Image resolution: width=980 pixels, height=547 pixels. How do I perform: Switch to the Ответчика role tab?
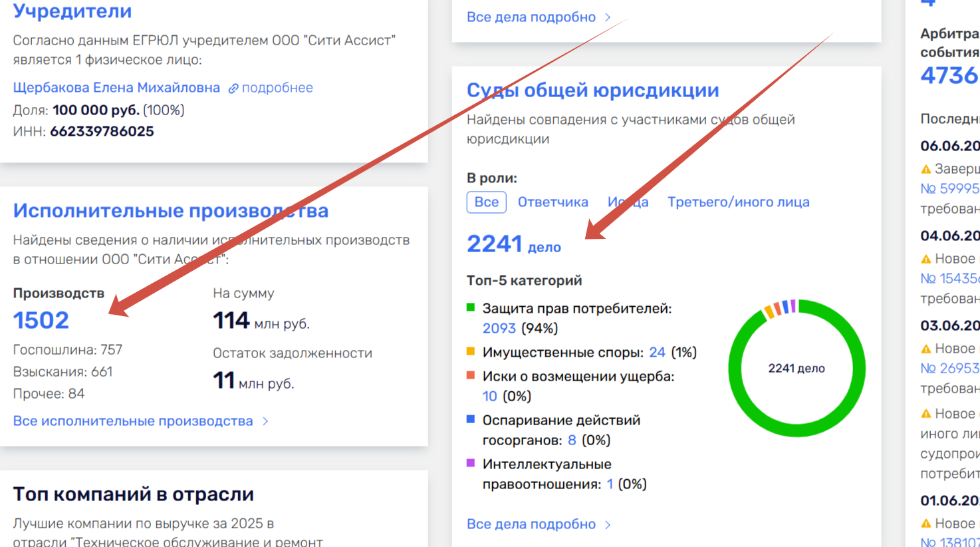(552, 202)
